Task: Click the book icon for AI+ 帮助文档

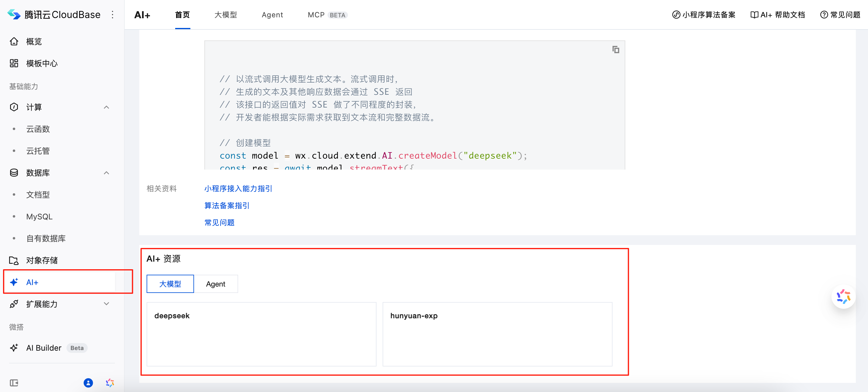Action: pos(754,15)
